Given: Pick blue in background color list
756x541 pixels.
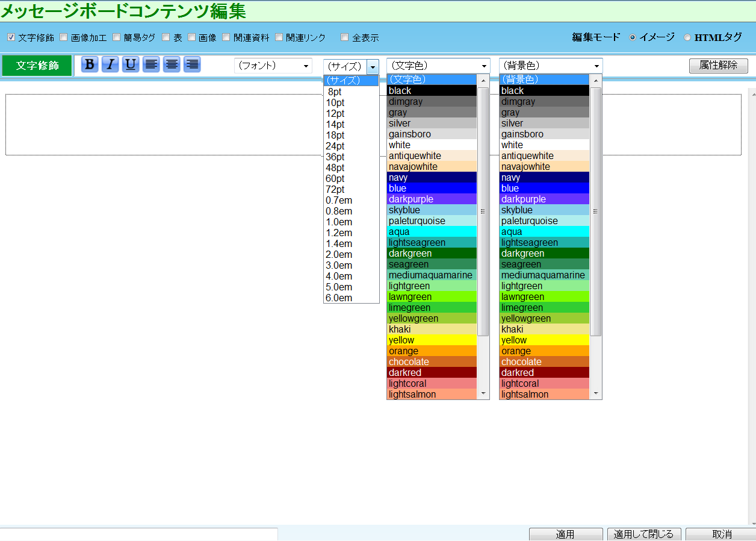Looking at the screenshot, I should coord(544,189).
